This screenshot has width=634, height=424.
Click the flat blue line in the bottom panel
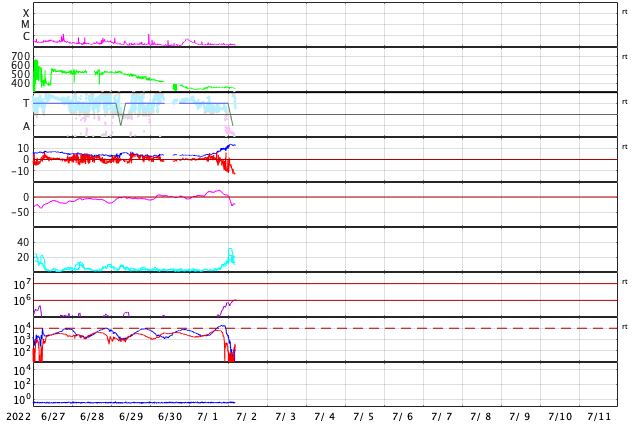pyautogui.click(x=130, y=402)
